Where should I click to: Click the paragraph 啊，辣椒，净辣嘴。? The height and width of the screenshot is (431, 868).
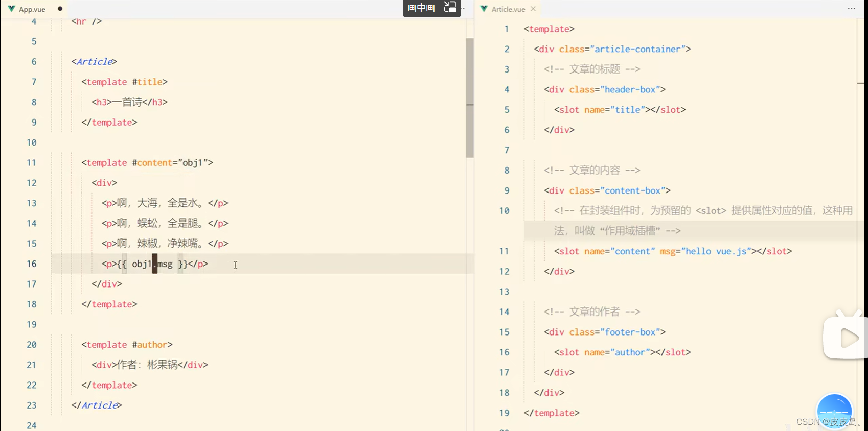click(165, 244)
